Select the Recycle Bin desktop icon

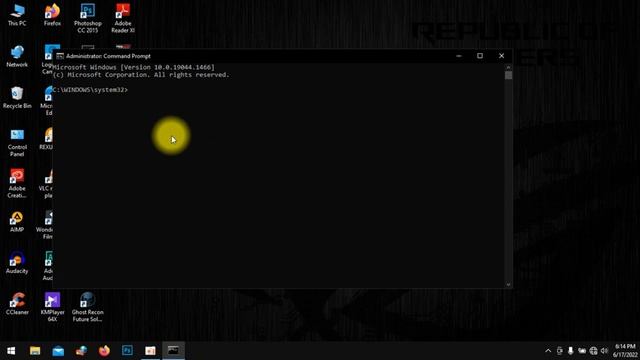click(17, 98)
